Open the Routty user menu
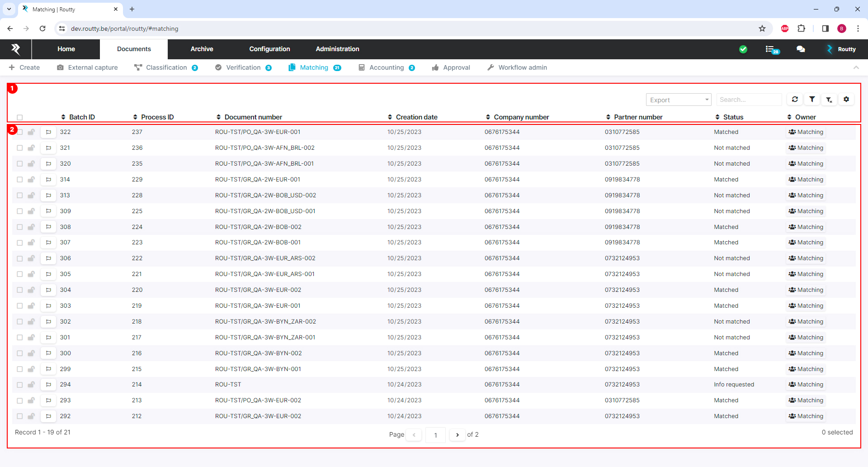 click(x=841, y=49)
